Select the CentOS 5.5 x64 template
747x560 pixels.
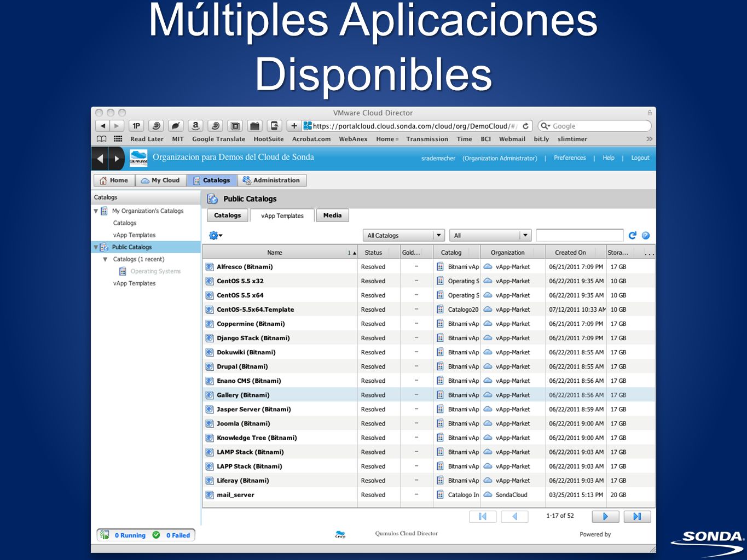point(240,295)
